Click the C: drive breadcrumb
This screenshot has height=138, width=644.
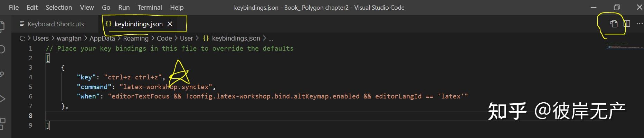22,38
